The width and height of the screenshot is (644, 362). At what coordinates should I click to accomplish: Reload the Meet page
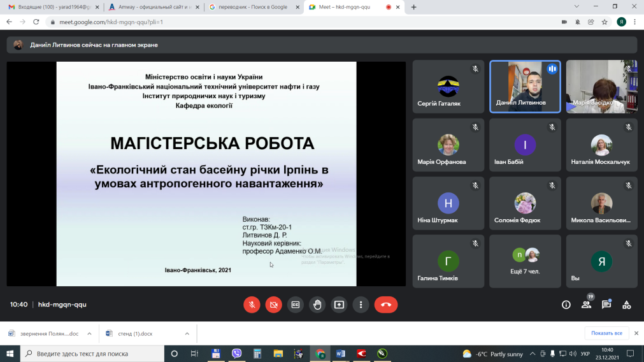pos(36,22)
